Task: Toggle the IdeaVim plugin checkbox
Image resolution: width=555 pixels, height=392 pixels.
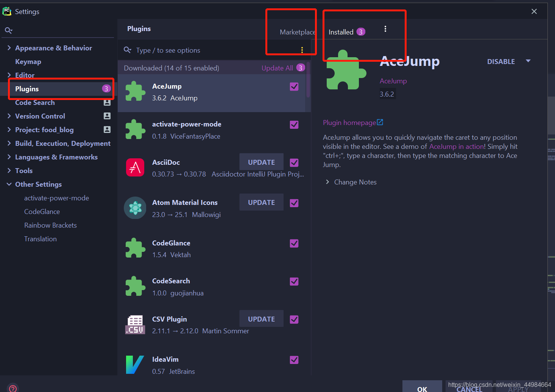Action: click(294, 360)
